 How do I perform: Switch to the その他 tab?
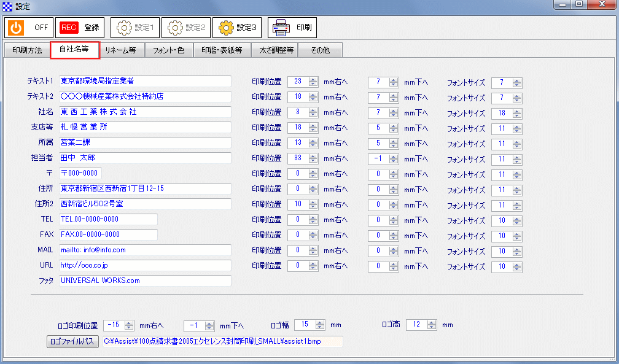[x=320, y=50]
